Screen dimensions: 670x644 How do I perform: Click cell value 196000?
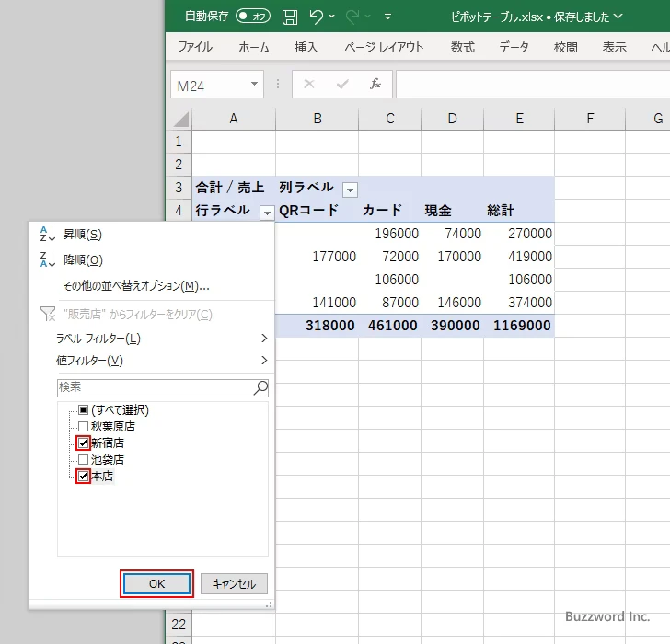[x=389, y=234]
